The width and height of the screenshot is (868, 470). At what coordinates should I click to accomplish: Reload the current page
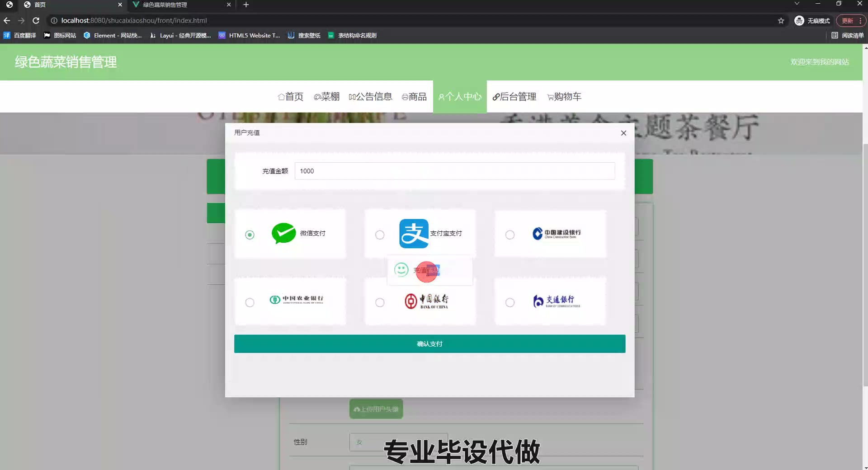click(x=36, y=21)
